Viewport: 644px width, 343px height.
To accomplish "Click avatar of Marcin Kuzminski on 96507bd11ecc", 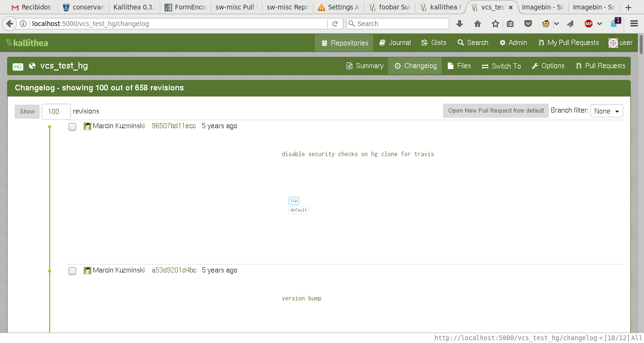I will [87, 126].
